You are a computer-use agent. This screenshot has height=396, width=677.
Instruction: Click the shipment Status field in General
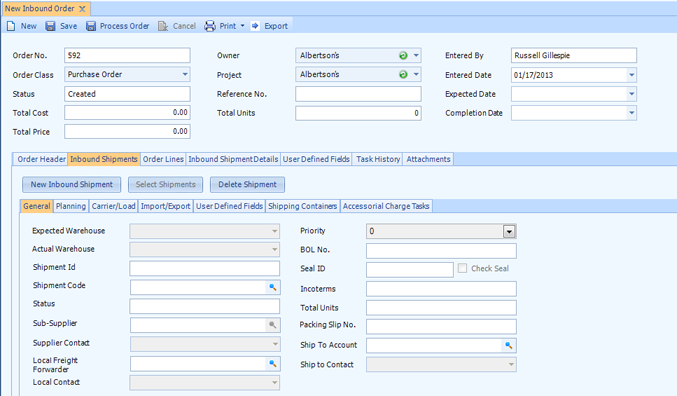pos(205,306)
